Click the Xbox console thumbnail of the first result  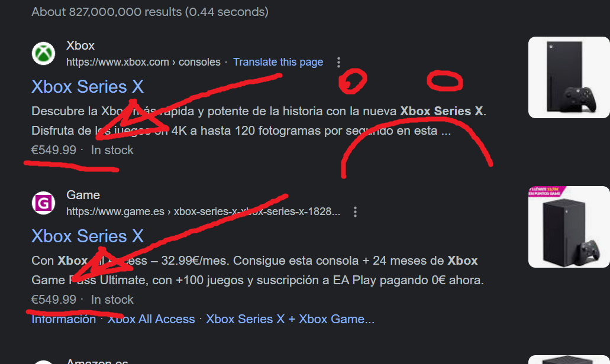click(x=569, y=77)
